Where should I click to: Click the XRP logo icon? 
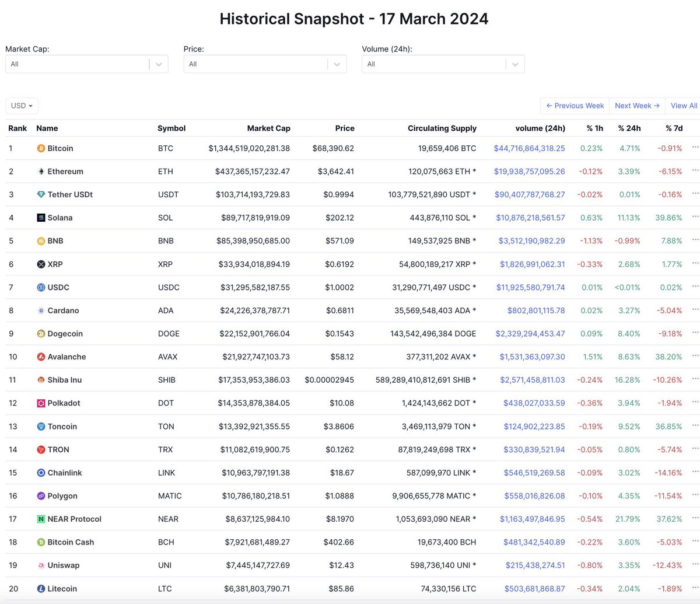click(41, 264)
